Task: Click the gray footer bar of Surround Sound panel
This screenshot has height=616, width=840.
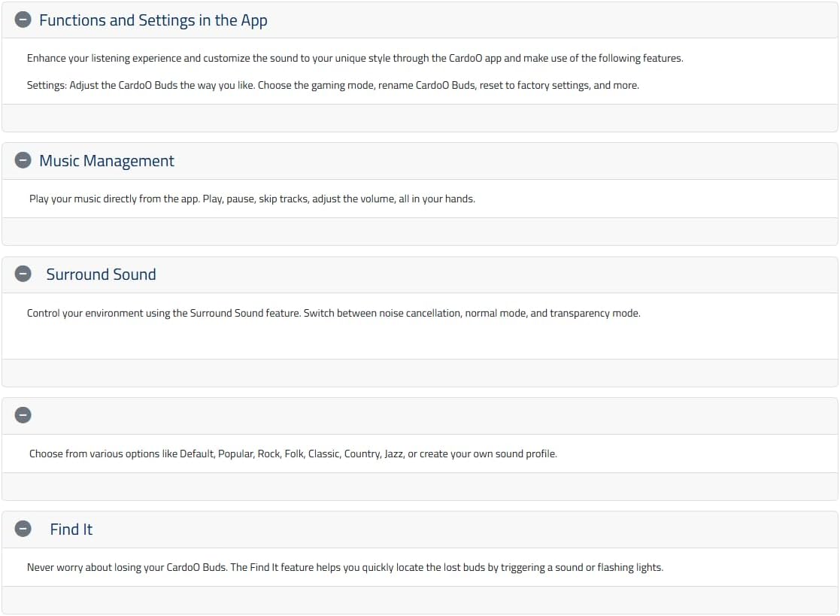Action: (420, 372)
